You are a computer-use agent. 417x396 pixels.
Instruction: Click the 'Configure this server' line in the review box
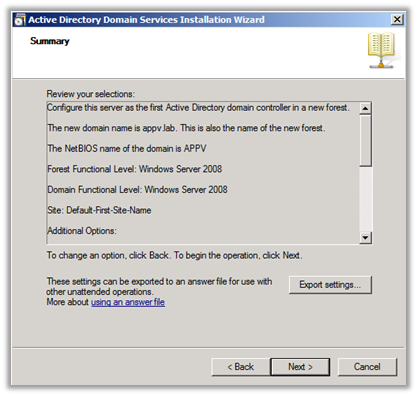tap(198, 108)
